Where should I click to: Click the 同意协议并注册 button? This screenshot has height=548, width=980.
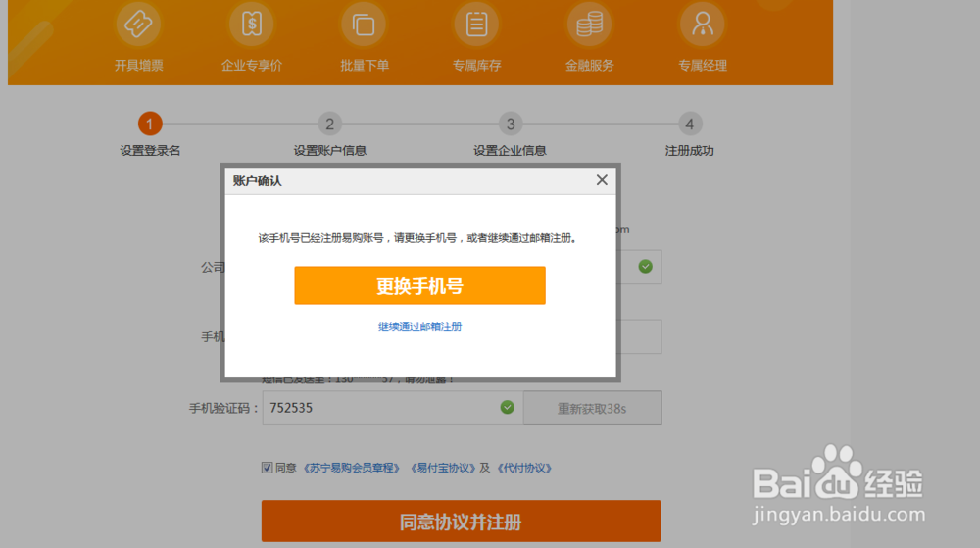point(462,522)
